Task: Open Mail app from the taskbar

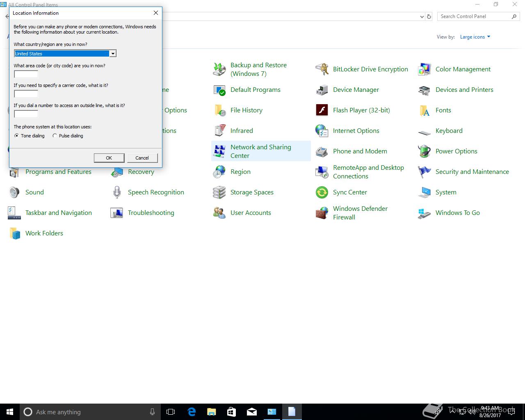Action: point(252,412)
